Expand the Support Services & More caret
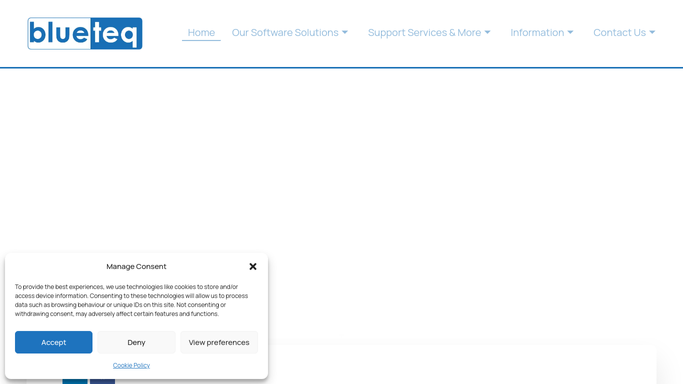Image resolution: width=683 pixels, height=384 pixels. [x=487, y=32]
